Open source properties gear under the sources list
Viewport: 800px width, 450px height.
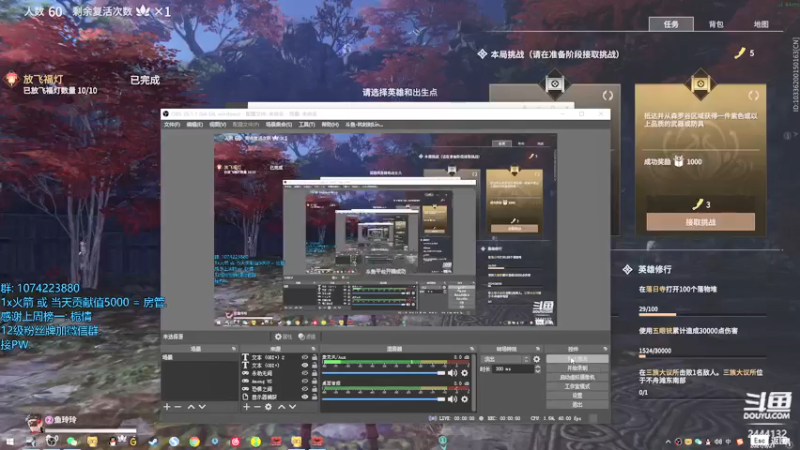[268, 407]
